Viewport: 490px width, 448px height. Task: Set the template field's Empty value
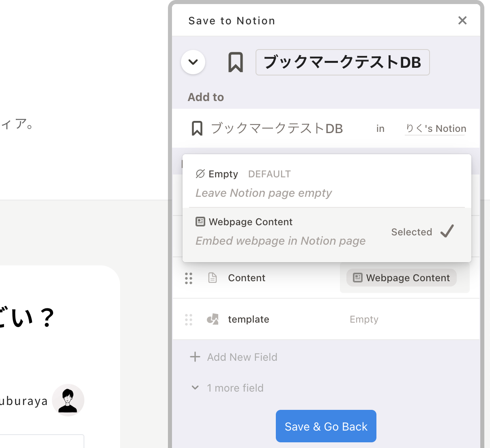point(364,319)
